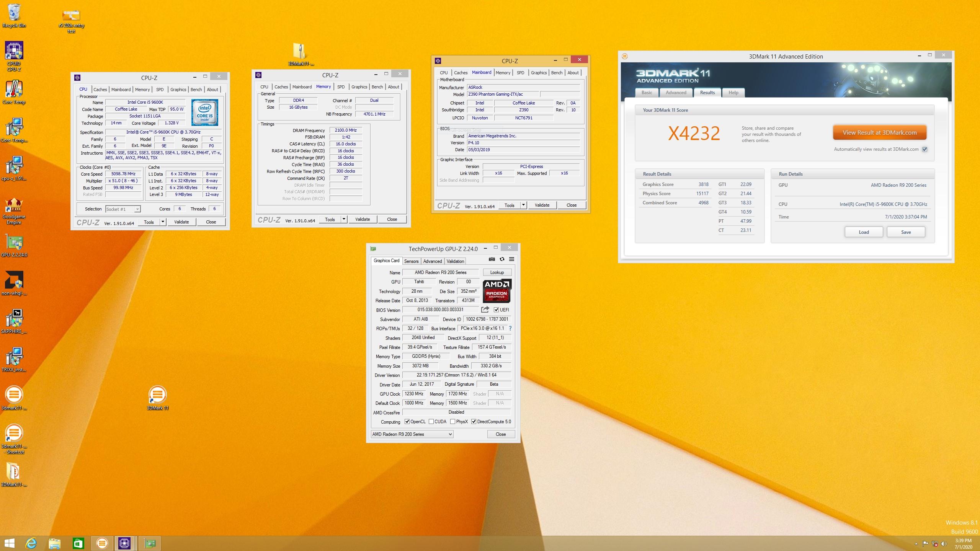The height and width of the screenshot is (551, 980).
Task: Launch GPU-Z.2.24.0 desktop icon
Action: 14,246
